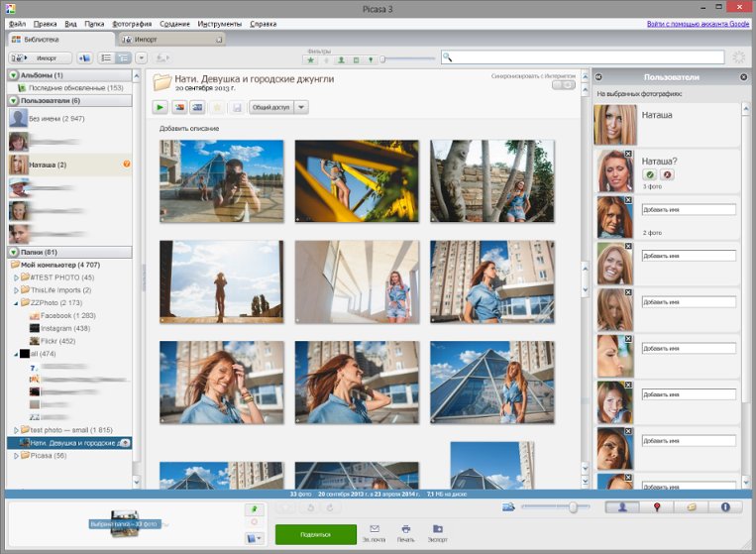Click the green Поделиться button
The height and width of the screenshot is (554, 756).
(x=316, y=535)
